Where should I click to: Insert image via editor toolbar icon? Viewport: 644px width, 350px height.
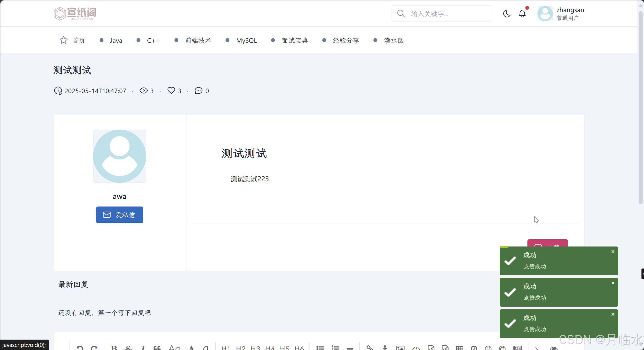click(x=400, y=348)
